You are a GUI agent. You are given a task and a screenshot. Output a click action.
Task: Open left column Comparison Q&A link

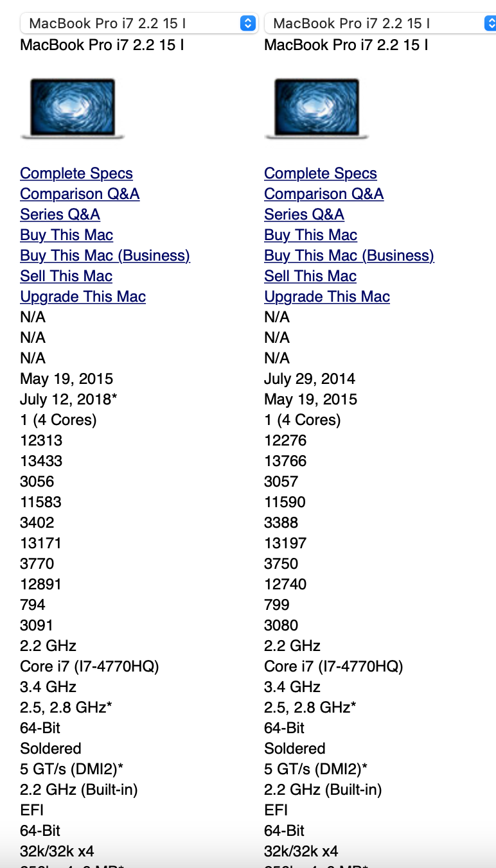80,194
